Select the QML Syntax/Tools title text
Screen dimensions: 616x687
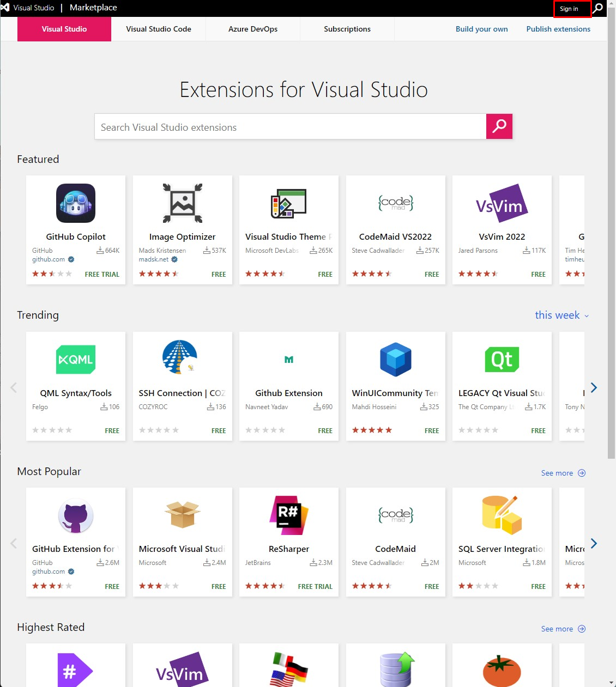pyautogui.click(x=76, y=393)
